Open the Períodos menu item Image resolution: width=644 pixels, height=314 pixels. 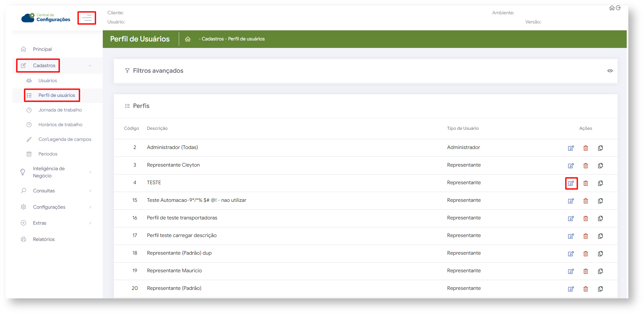tap(48, 154)
